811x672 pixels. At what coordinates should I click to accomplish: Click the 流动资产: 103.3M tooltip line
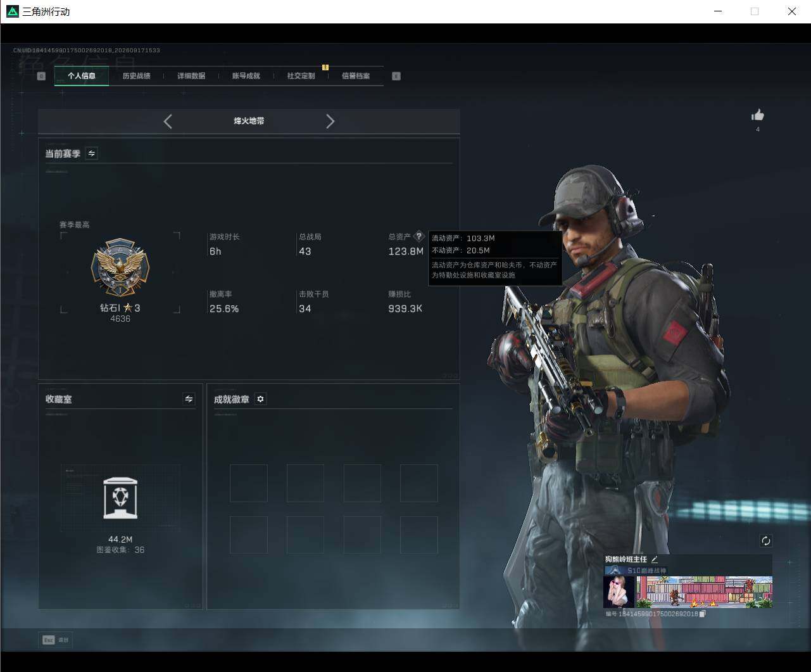463,238
